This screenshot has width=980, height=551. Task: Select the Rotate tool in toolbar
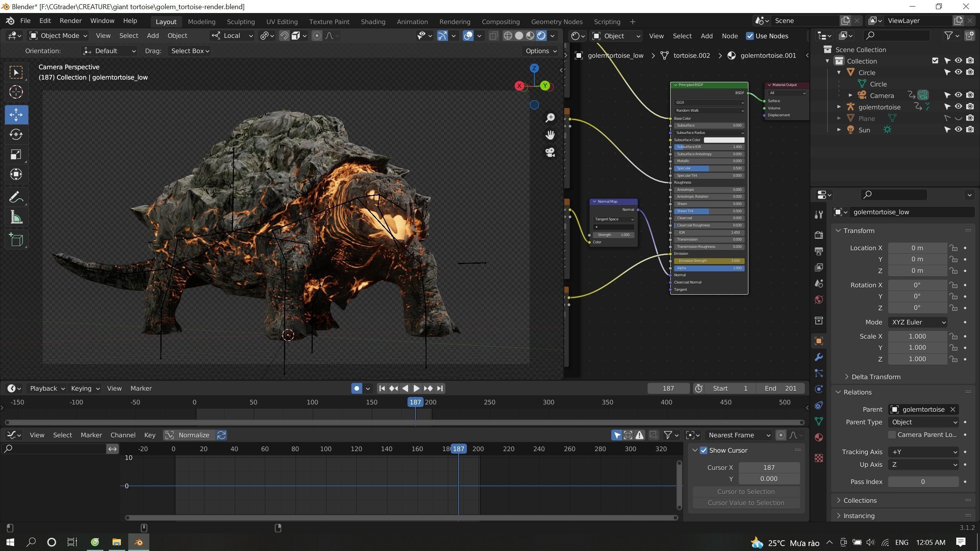(16, 134)
